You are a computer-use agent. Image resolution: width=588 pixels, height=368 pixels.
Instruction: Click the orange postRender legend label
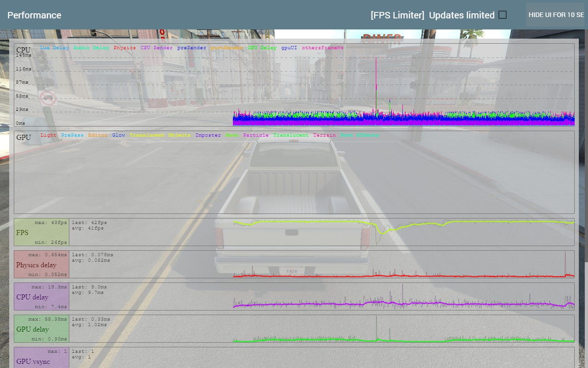click(x=227, y=48)
